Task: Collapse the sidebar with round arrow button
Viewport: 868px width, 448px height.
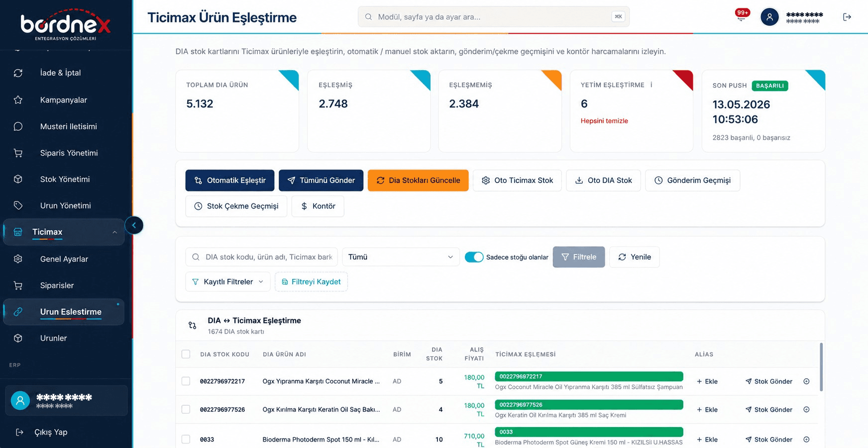Action: coord(134,225)
